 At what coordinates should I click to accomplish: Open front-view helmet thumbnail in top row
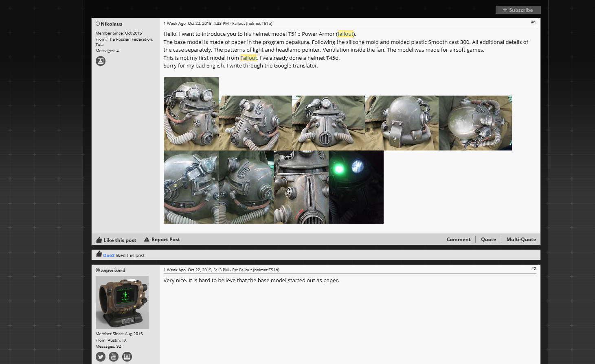329,123
